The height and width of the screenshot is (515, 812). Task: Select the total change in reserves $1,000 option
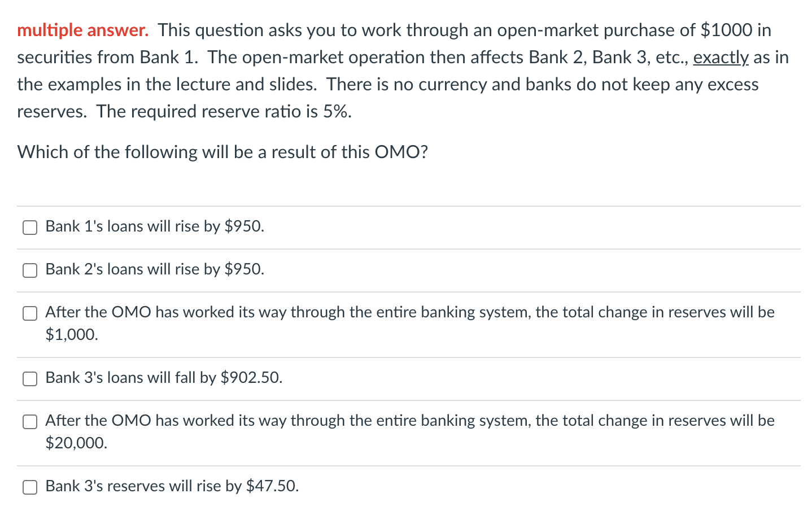pos(29,313)
